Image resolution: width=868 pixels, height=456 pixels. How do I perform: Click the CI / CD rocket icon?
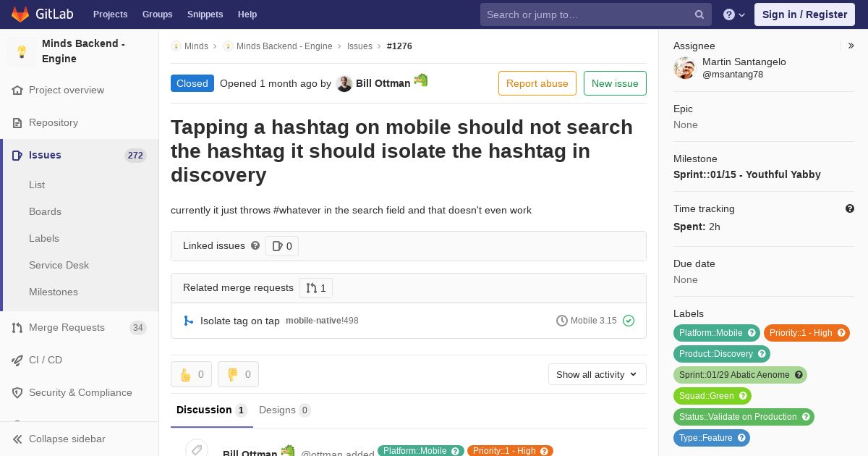pos(17,360)
